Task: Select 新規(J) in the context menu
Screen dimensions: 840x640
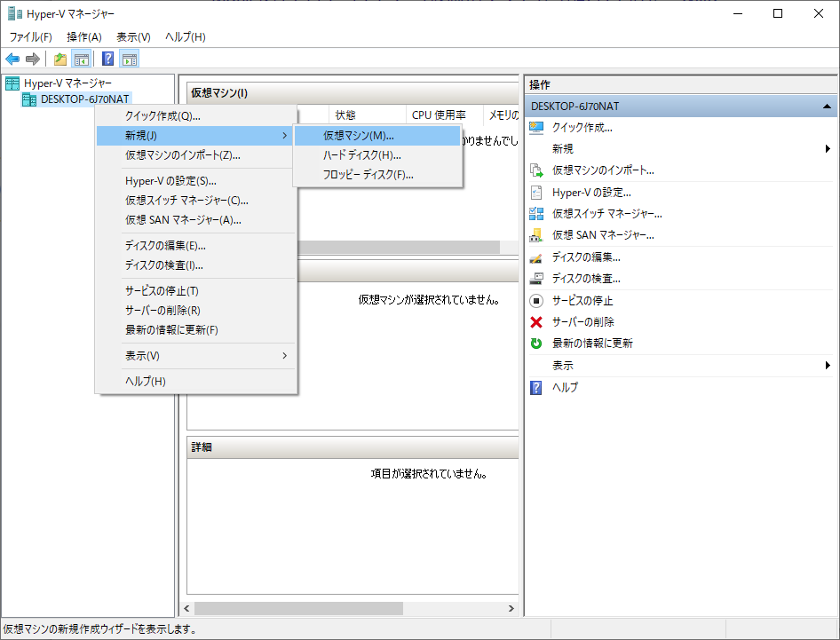Action: [x=196, y=136]
